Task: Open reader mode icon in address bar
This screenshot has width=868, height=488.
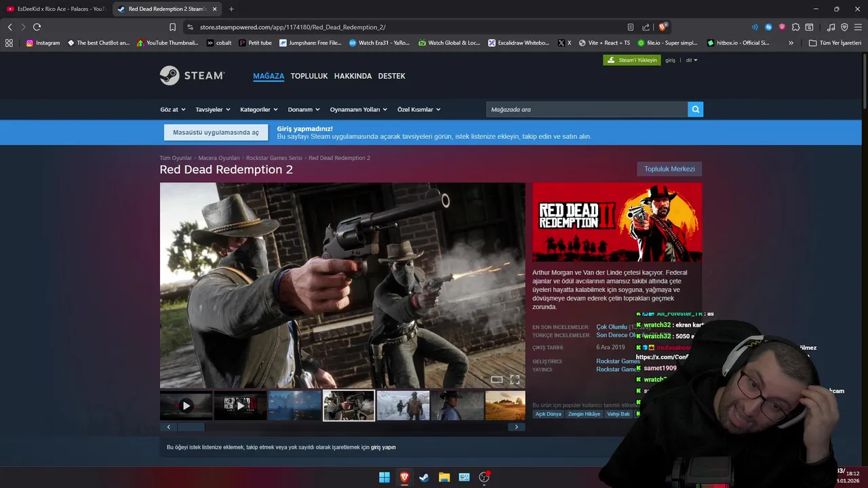Action: (630, 27)
